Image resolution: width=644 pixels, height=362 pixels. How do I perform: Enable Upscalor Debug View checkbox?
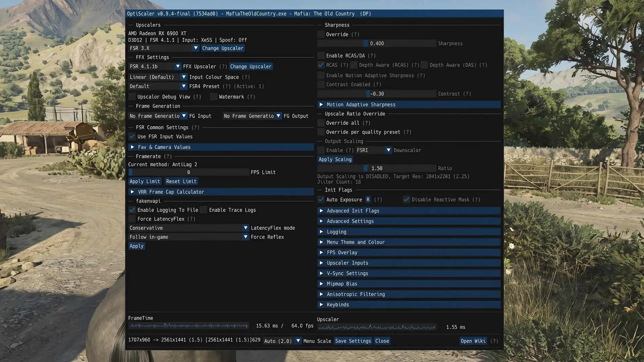pos(132,97)
